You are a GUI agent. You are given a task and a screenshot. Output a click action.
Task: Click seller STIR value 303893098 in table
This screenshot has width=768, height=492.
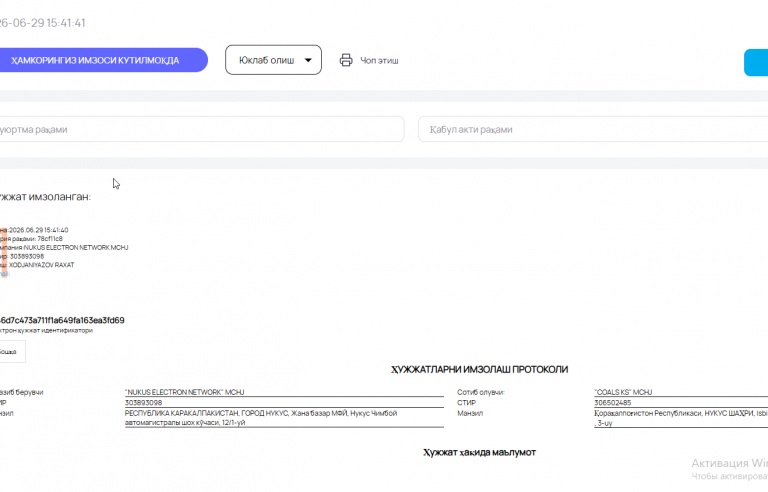(144, 403)
